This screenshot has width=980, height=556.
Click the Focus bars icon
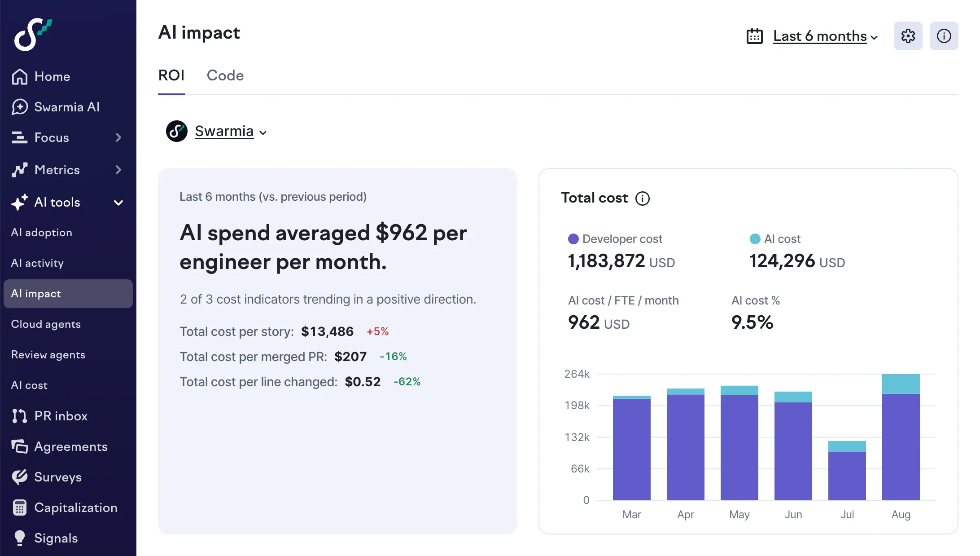[x=19, y=137]
